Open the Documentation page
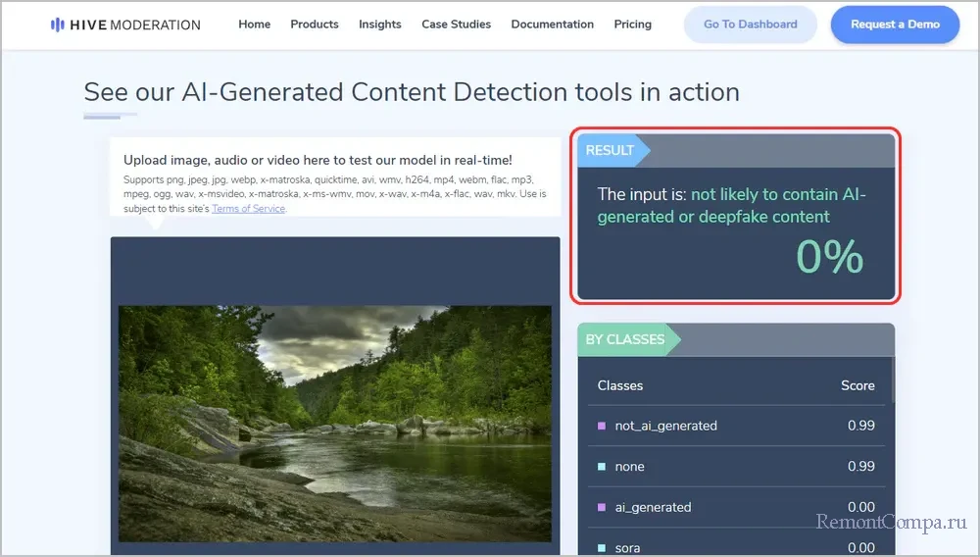 552,25
